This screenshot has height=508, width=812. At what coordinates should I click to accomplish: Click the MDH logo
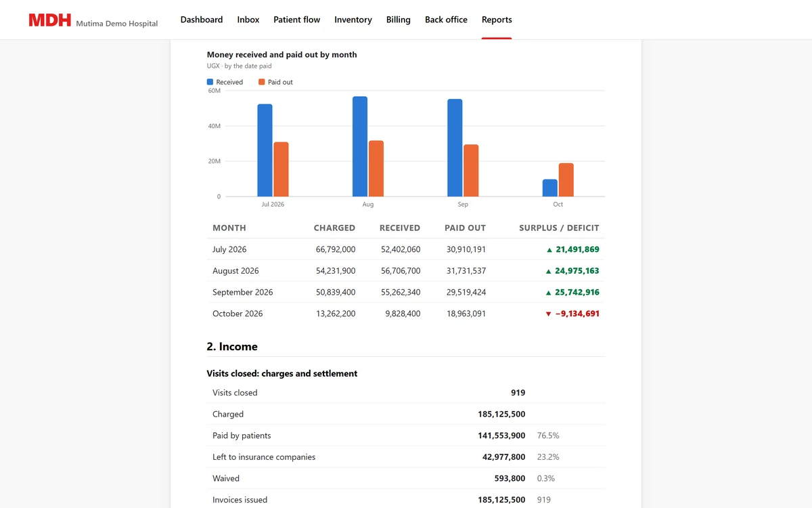pyautogui.click(x=49, y=20)
